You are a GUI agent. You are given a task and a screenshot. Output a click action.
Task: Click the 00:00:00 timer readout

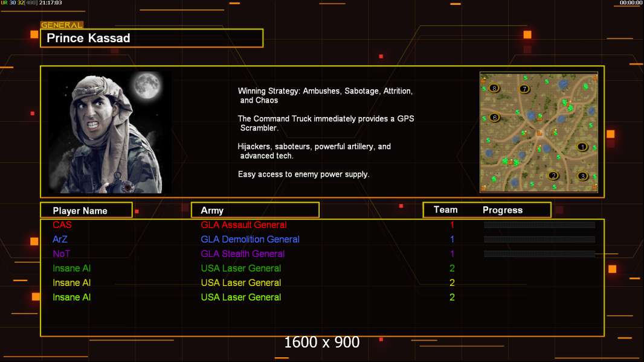(631, 3)
